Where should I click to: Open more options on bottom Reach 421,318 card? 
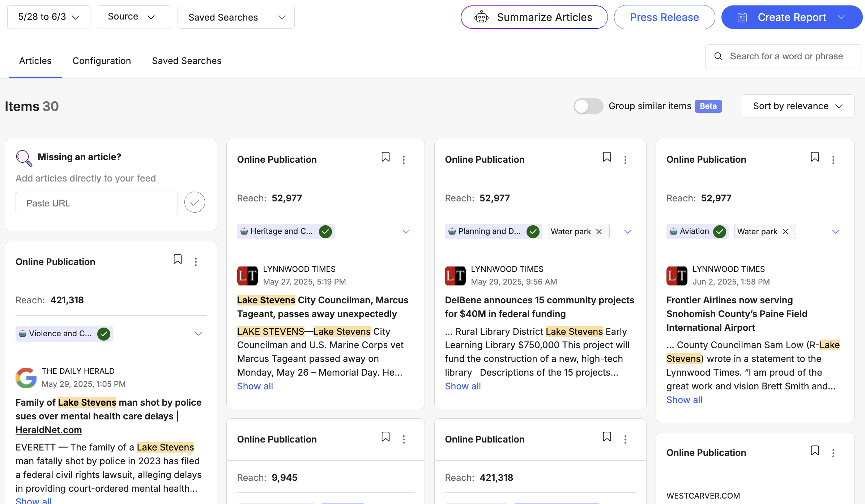(x=625, y=439)
